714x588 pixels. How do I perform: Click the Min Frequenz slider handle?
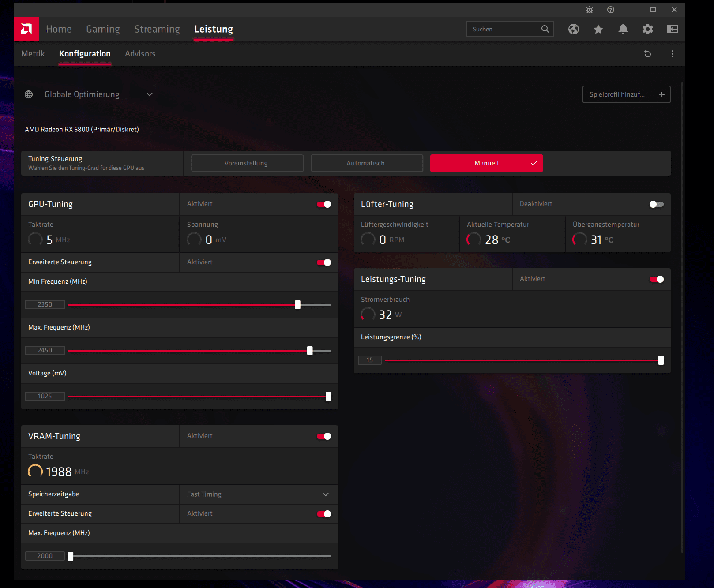click(x=298, y=305)
